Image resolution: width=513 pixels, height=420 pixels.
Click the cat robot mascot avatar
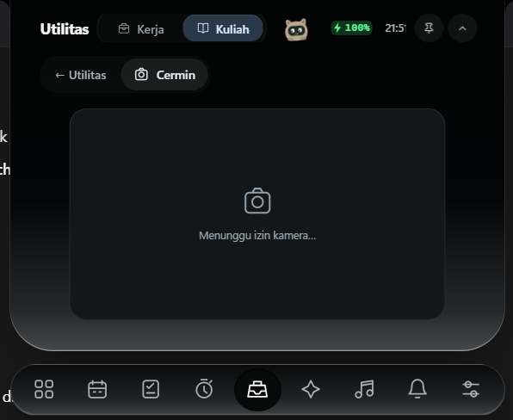pos(296,29)
